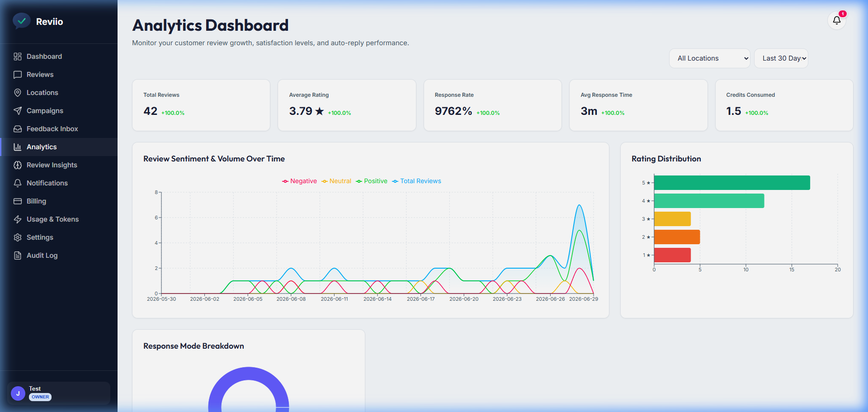Click the 42 total reviews value
This screenshot has width=868, height=412.
151,111
